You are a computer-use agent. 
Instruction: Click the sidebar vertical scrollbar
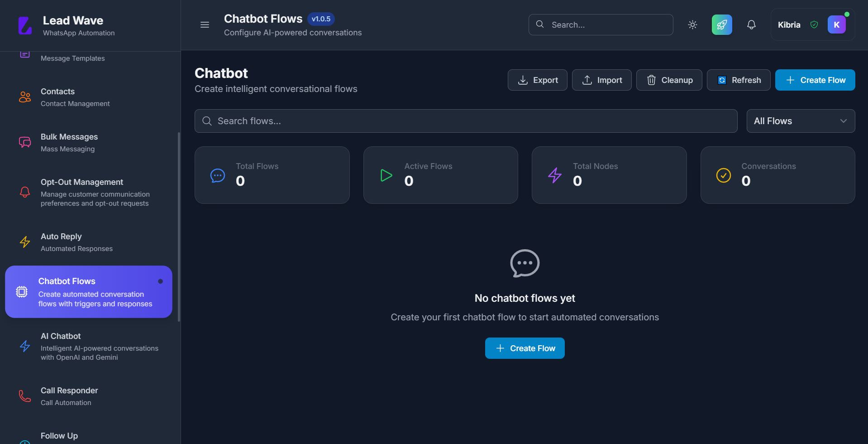pyautogui.click(x=179, y=227)
